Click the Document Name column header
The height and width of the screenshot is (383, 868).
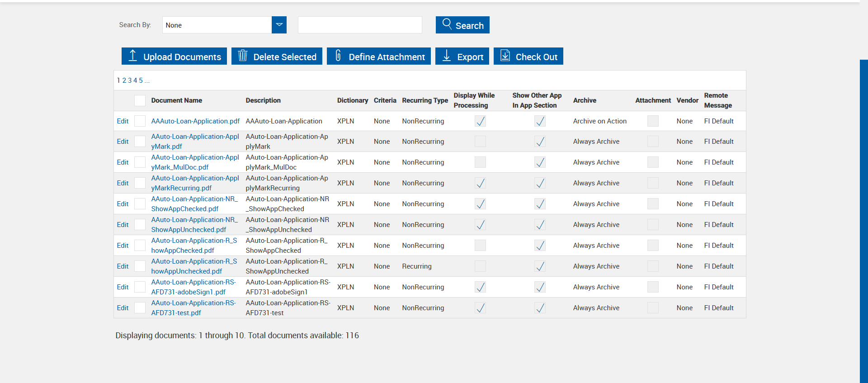pyautogui.click(x=176, y=100)
